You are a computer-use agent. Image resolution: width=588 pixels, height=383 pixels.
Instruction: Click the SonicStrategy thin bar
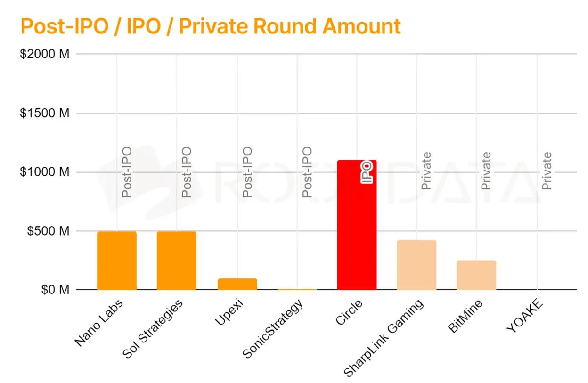pyautogui.click(x=297, y=289)
